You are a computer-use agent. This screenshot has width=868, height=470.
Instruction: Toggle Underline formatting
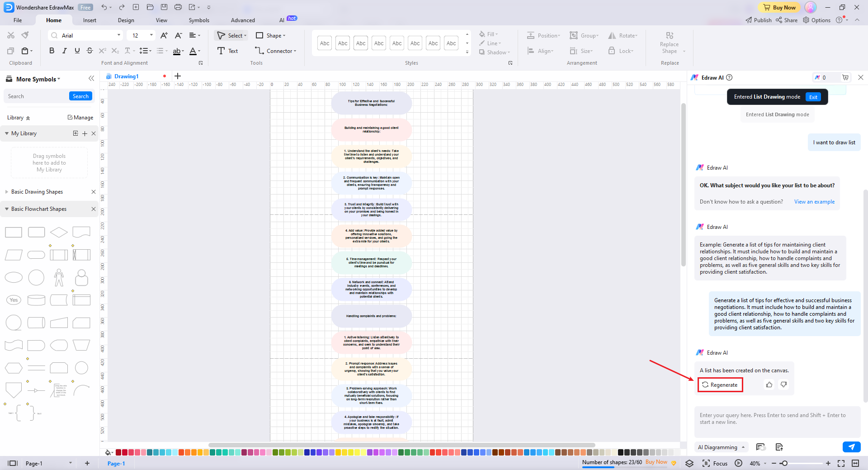77,51
